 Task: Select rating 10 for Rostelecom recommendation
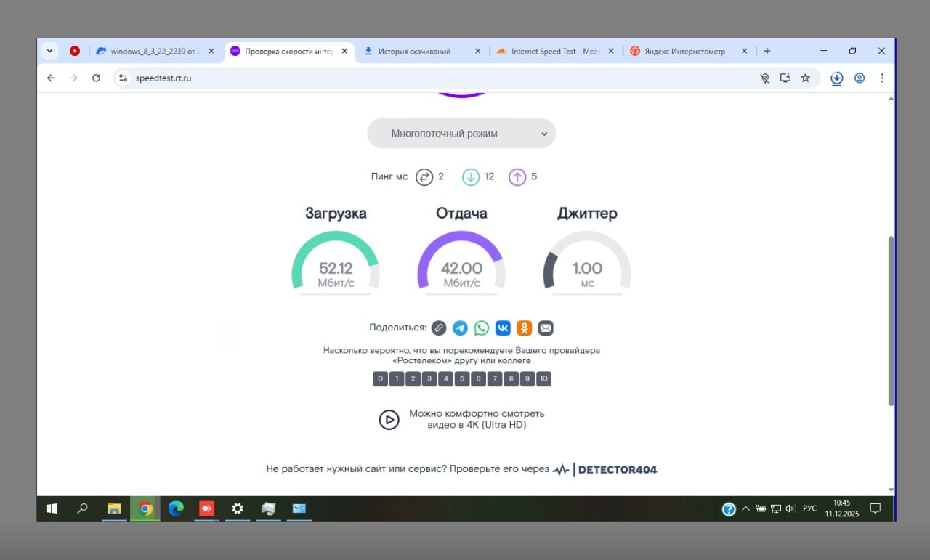click(x=543, y=378)
